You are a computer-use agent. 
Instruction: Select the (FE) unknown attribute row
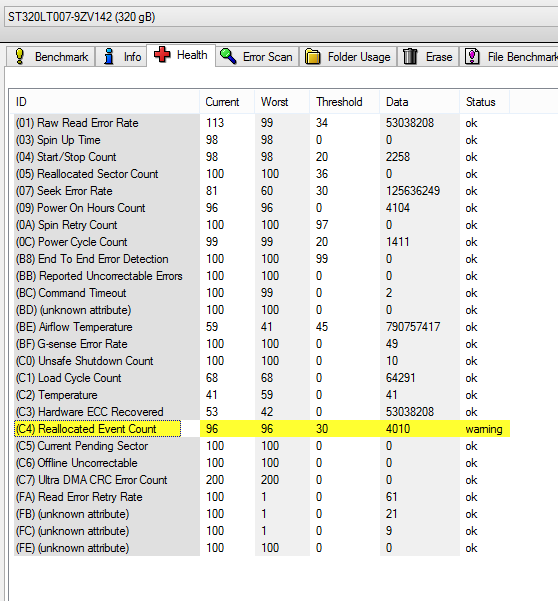tap(262, 548)
